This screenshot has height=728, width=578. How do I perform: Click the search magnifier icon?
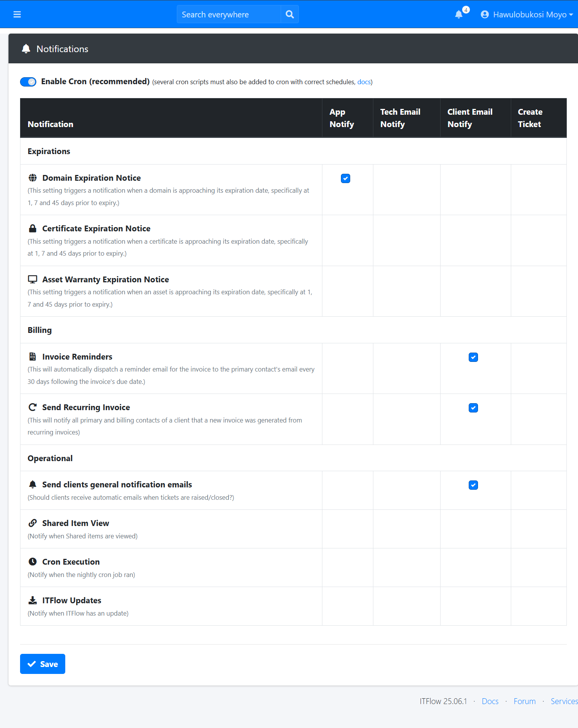290,14
